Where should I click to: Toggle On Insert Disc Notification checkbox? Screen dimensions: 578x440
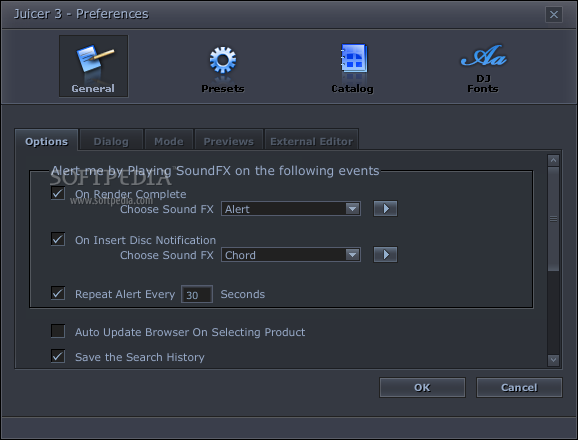click(x=58, y=239)
